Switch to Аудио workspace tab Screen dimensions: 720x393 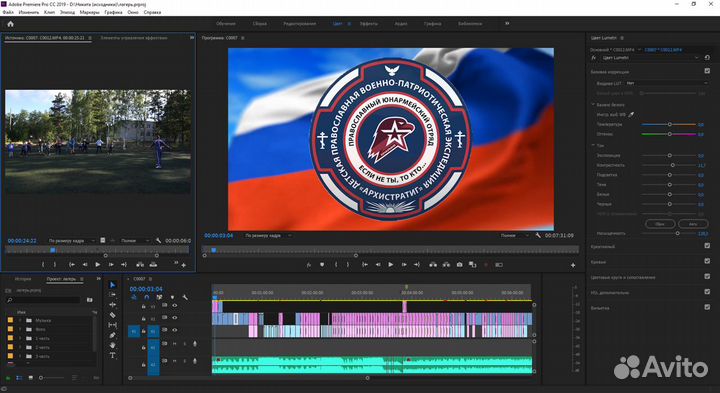click(x=401, y=23)
